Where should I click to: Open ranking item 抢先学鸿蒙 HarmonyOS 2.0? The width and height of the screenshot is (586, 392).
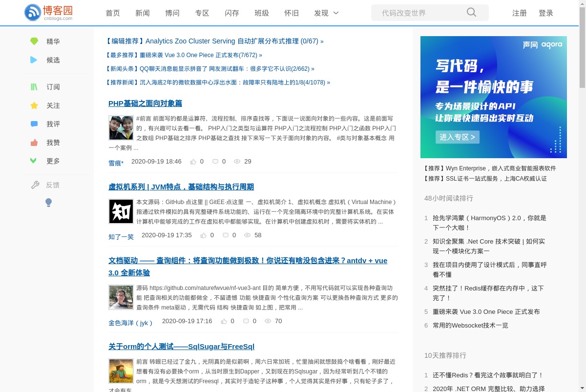tap(489, 223)
